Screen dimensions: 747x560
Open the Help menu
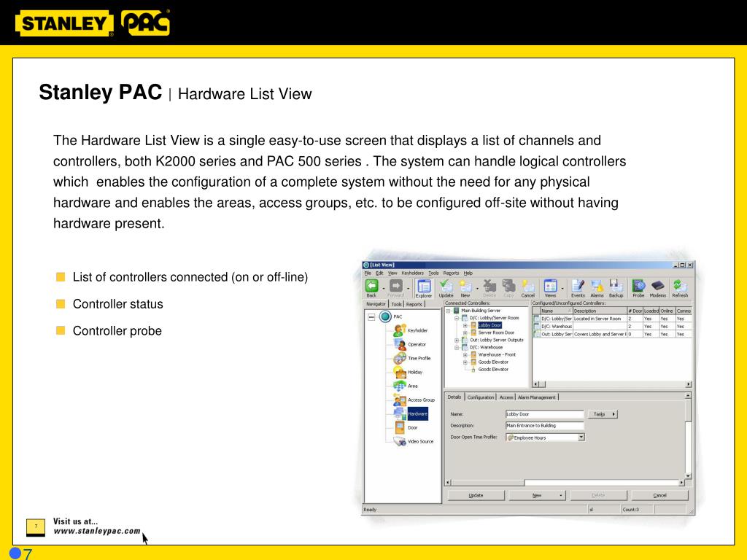[x=468, y=273]
